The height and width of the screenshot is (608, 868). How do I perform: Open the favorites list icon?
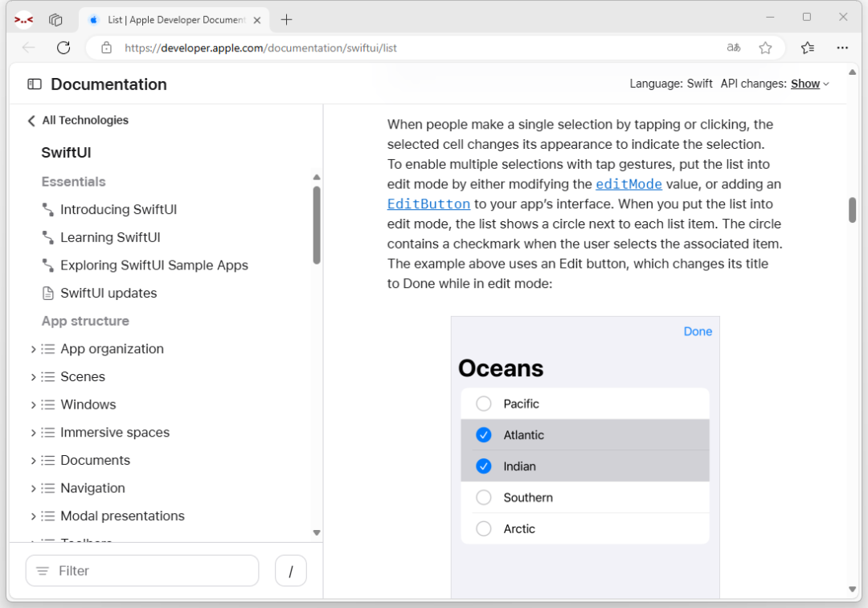808,47
